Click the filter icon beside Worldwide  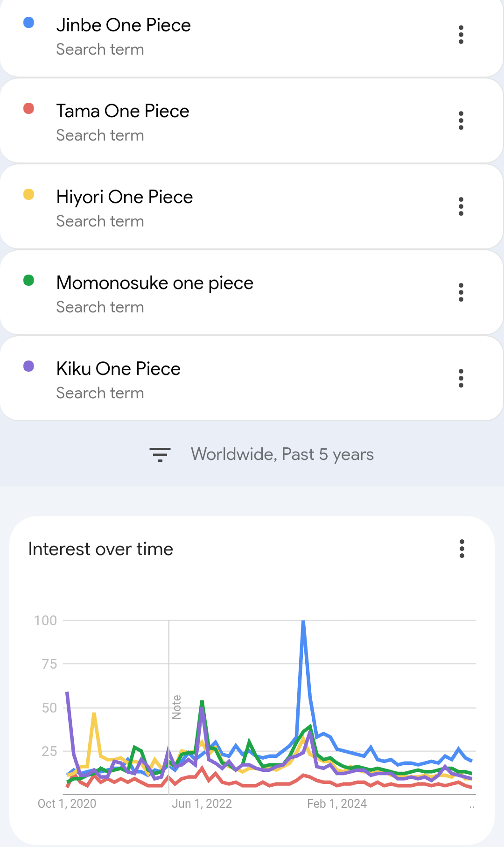[x=160, y=454]
